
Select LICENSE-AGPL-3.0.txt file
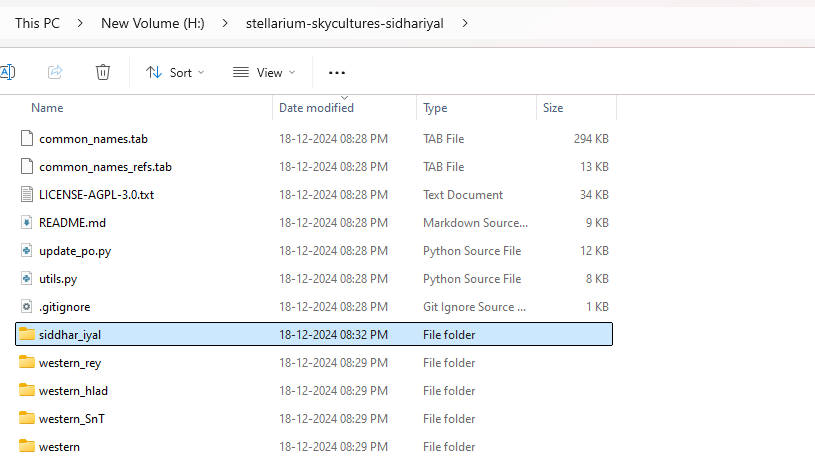96,195
